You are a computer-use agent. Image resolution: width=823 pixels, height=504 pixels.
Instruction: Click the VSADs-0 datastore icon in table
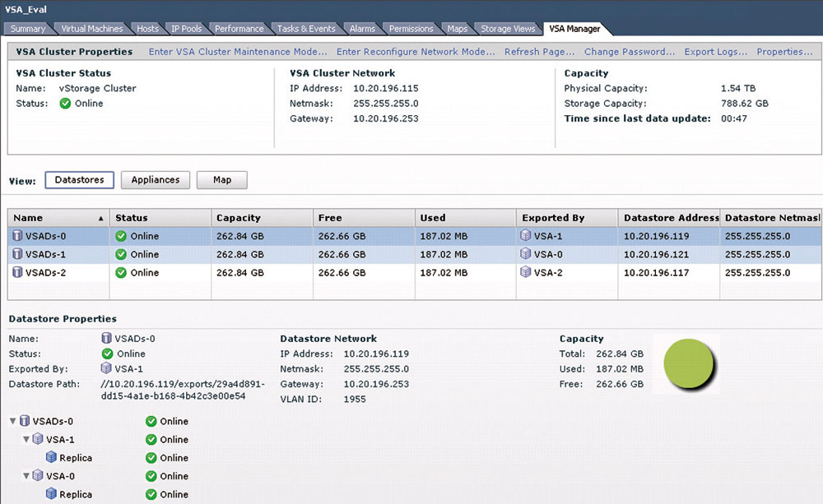point(17,236)
